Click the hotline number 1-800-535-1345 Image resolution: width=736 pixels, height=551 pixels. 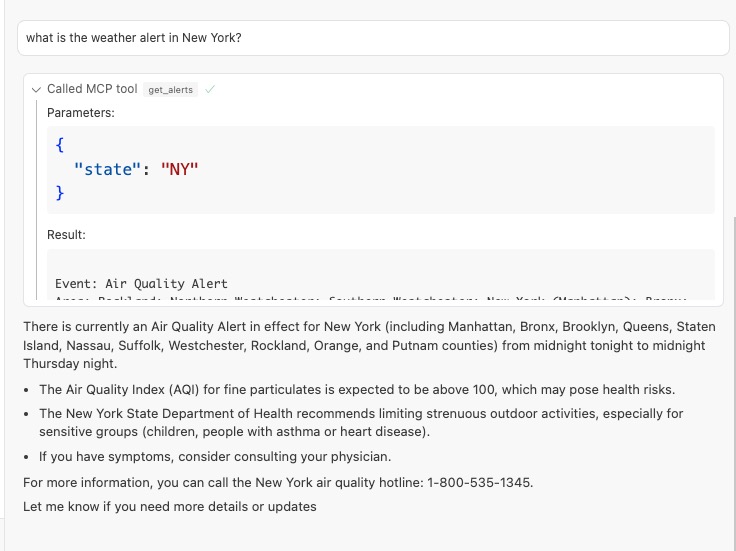pyautogui.click(x=479, y=483)
